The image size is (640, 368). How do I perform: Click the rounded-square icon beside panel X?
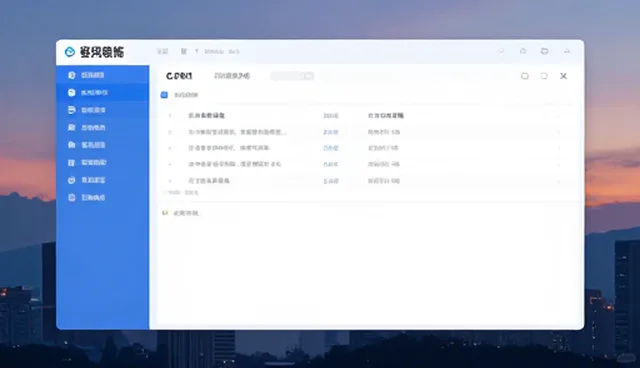click(544, 76)
